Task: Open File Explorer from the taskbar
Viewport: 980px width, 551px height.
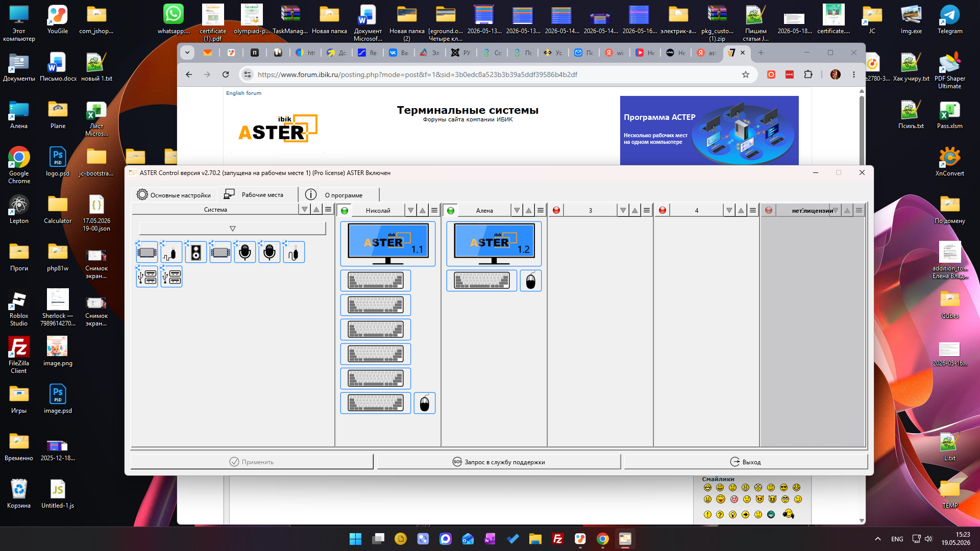Action: pos(535,539)
